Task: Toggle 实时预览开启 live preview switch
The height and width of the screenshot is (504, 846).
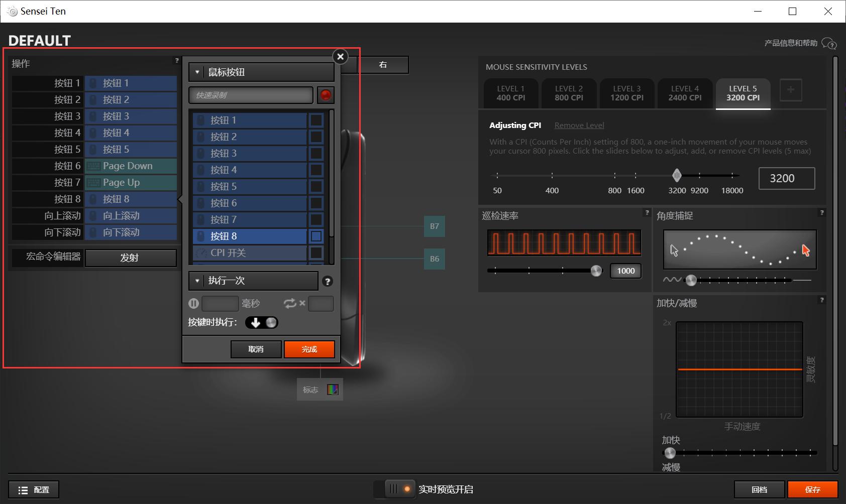Action: coord(400,489)
